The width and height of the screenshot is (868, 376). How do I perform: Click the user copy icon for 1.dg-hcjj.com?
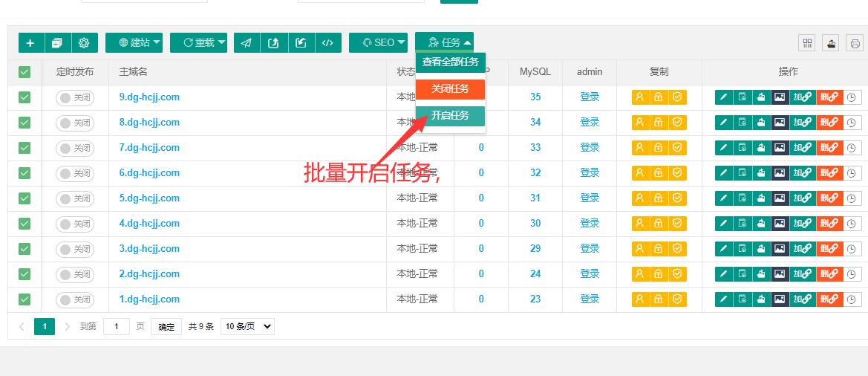(x=641, y=299)
